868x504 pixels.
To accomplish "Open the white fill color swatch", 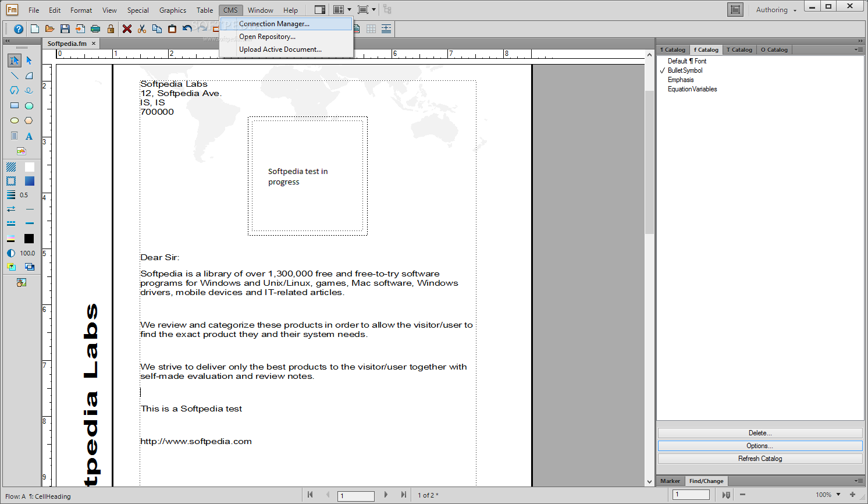I will (30, 167).
